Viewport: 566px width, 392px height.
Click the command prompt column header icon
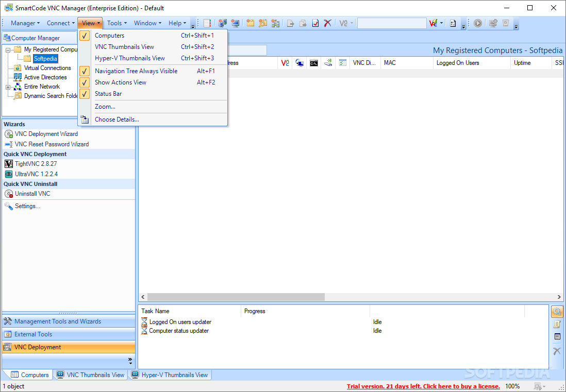coord(314,63)
